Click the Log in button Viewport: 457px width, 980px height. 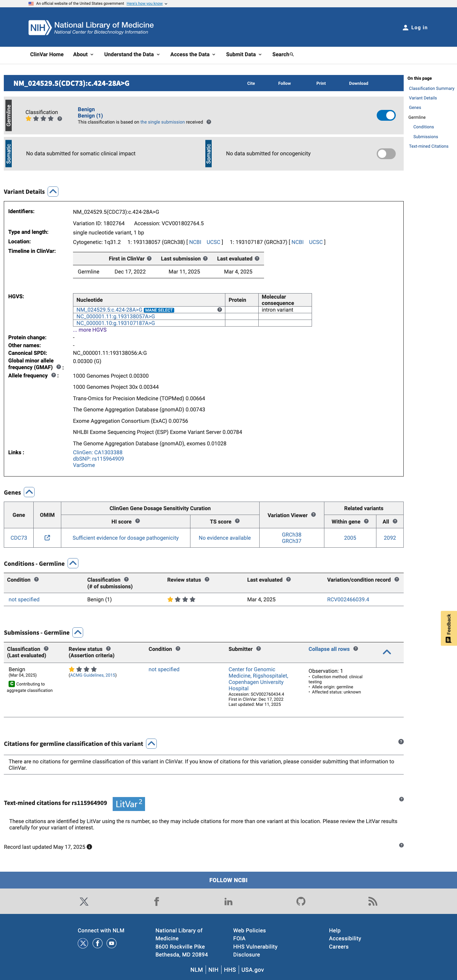(x=415, y=27)
